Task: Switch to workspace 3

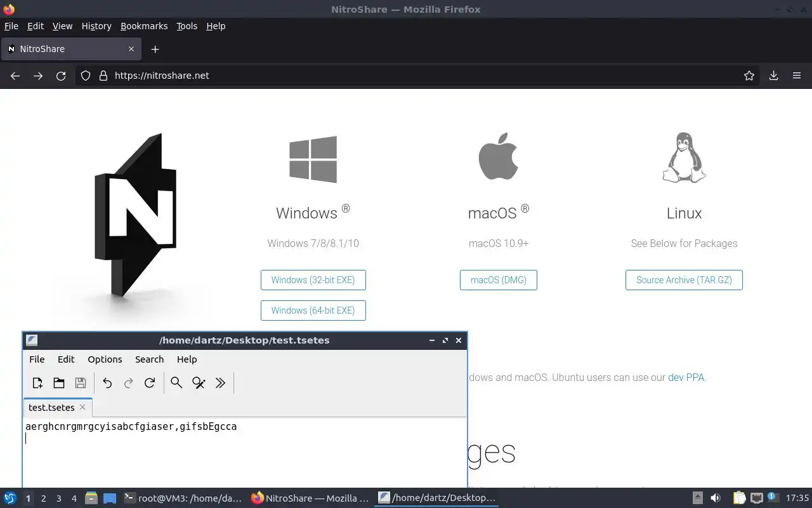Action: [58, 498]
